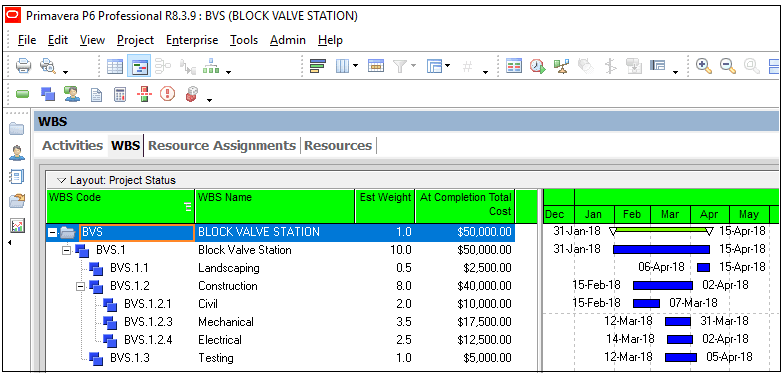This screenshot has height=373, width=783.
Task: Select the BVS.1.1 Landscaping row
Action: pyautogui.click(x=280, y=268)
